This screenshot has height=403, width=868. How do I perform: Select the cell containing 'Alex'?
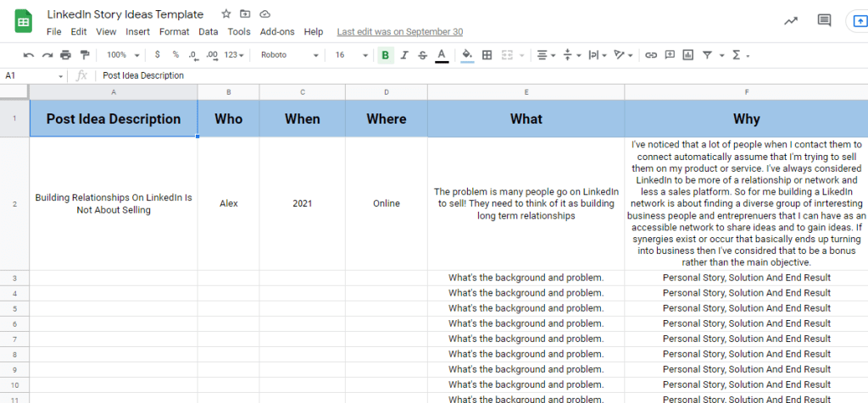point(229,204)
